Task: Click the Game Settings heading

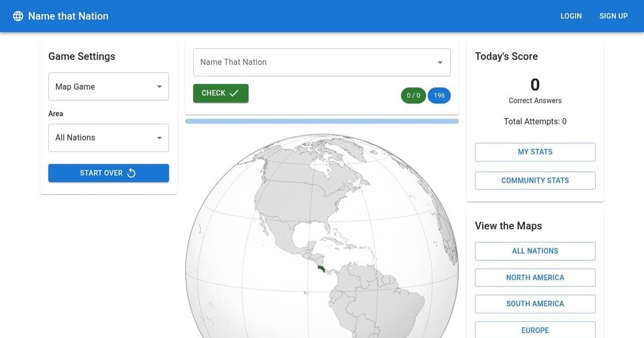Action: [82, 56]
